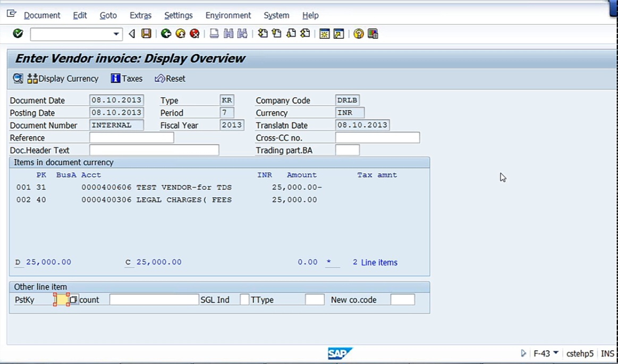Open the Help question mark icon
Screen dimensions: 618x364
tap(358, 33)
